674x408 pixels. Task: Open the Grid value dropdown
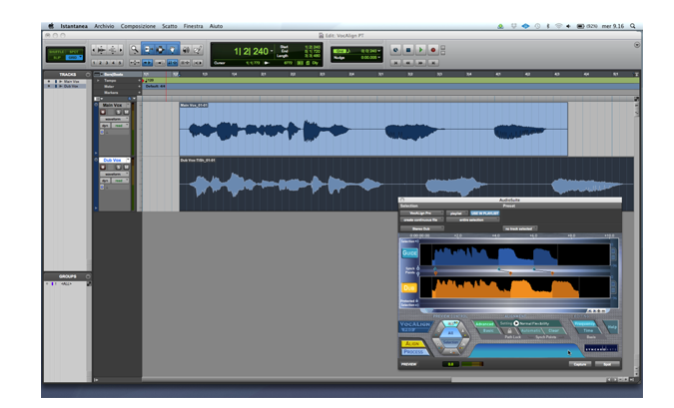click(x=379, y=51)
